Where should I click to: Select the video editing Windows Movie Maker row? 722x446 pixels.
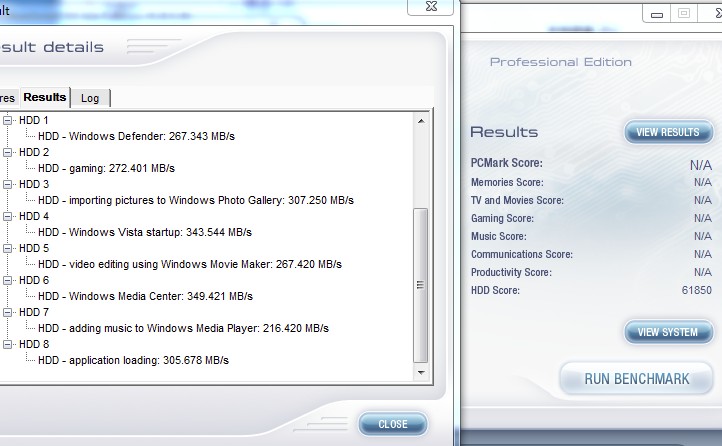190,264
